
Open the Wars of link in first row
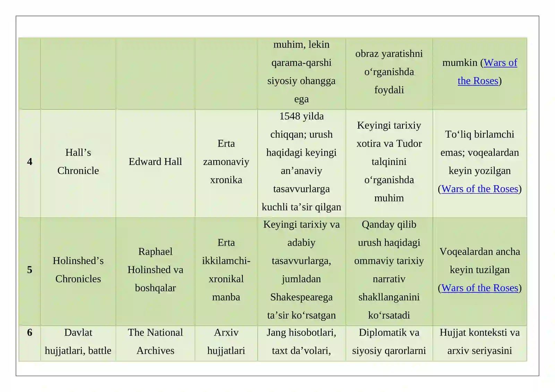point(500,63)
